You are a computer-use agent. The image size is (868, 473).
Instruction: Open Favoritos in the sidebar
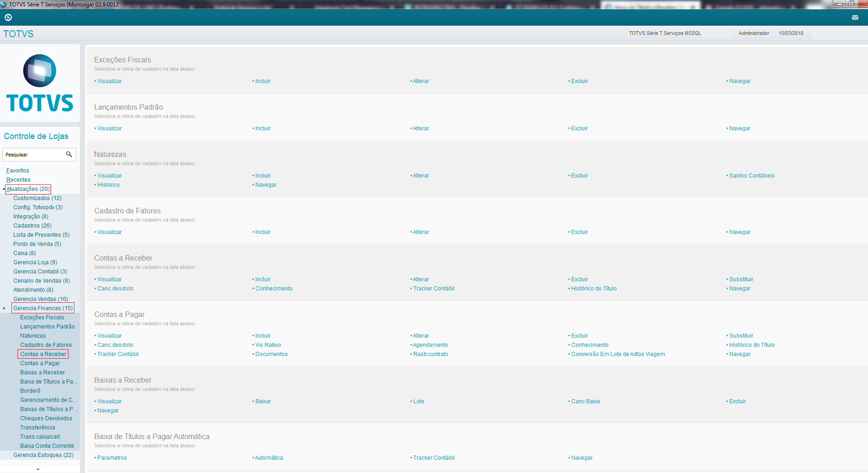coord(18,171)
